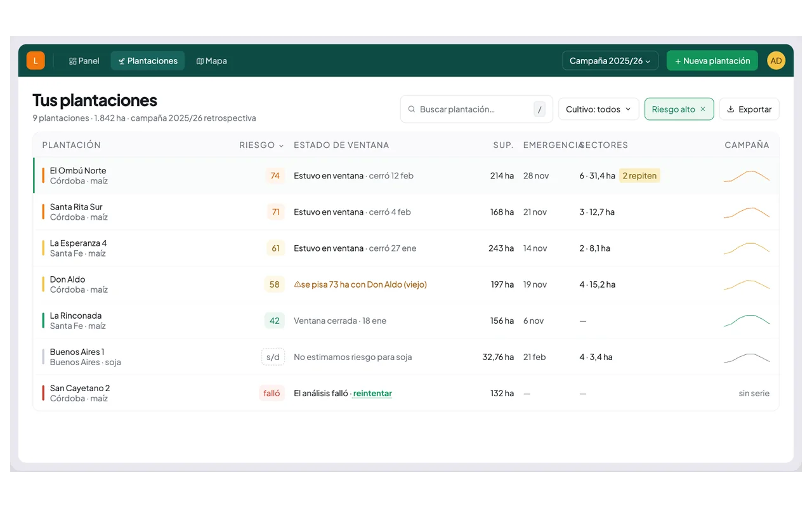The image size is (812, 508).
Task: Click the search magnifier icon
Action: 412,109
